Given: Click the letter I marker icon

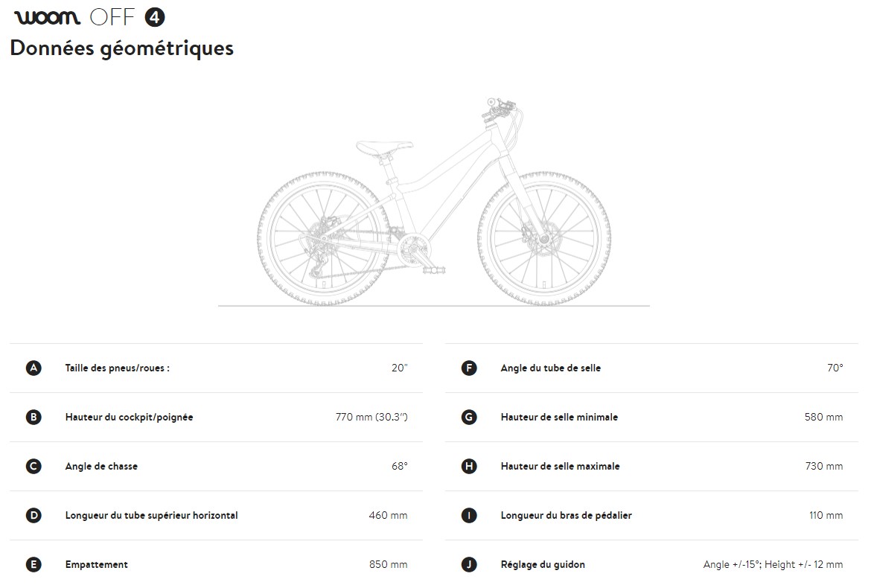Looking at the screenshot, I should [x=469, y=515].
